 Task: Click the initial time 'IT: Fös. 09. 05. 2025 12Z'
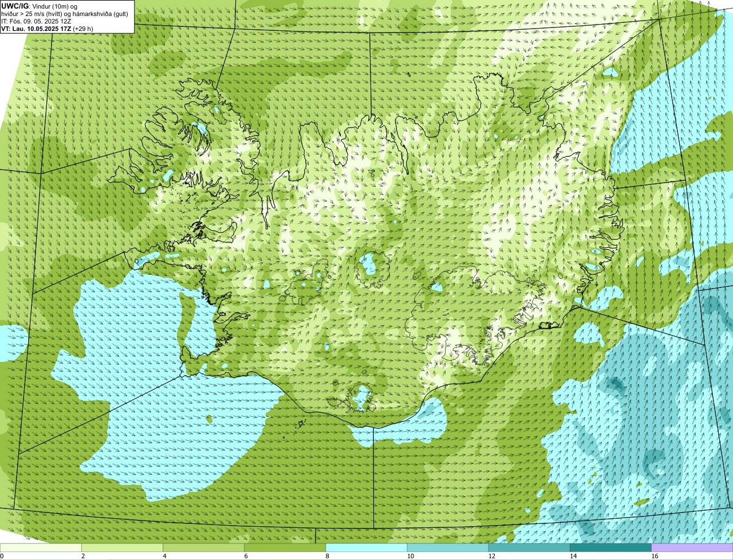click(36, 21)
